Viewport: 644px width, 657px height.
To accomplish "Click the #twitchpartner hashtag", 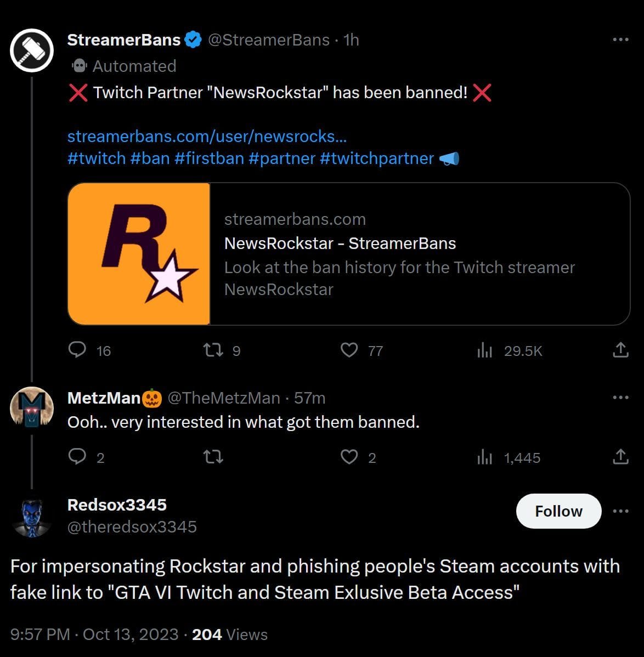I will [378, 158].
